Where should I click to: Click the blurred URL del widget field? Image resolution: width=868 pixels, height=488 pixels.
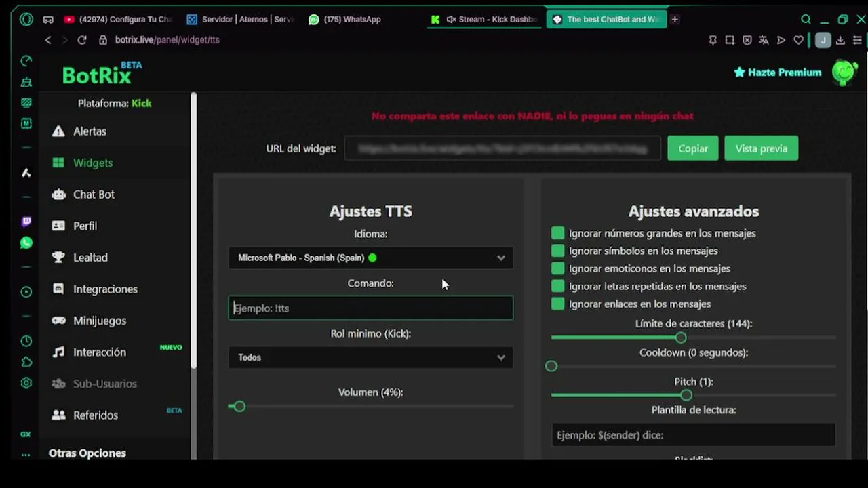click(502, 148)
